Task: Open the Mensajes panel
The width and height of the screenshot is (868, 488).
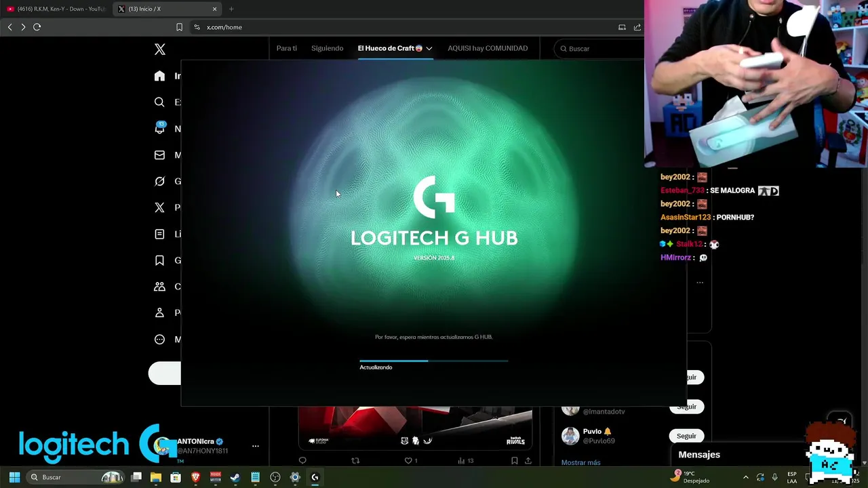Action: click(x=699, y=455)
